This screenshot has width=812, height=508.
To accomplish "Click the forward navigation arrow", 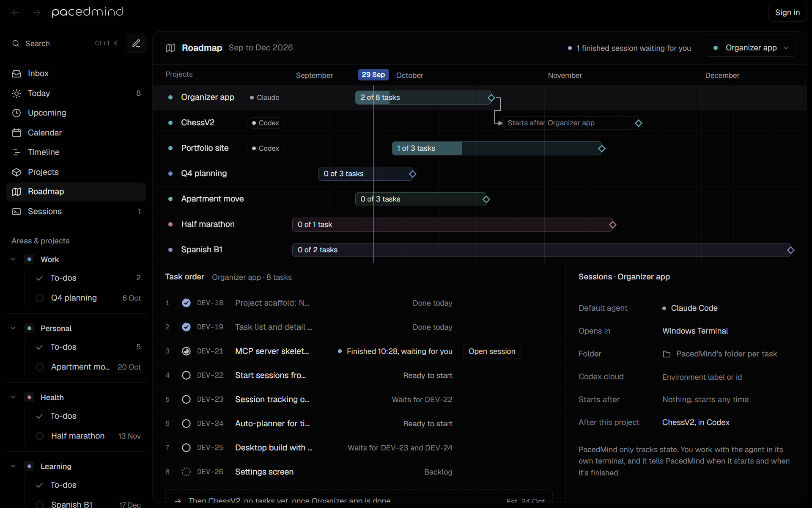I will point(37,13).
